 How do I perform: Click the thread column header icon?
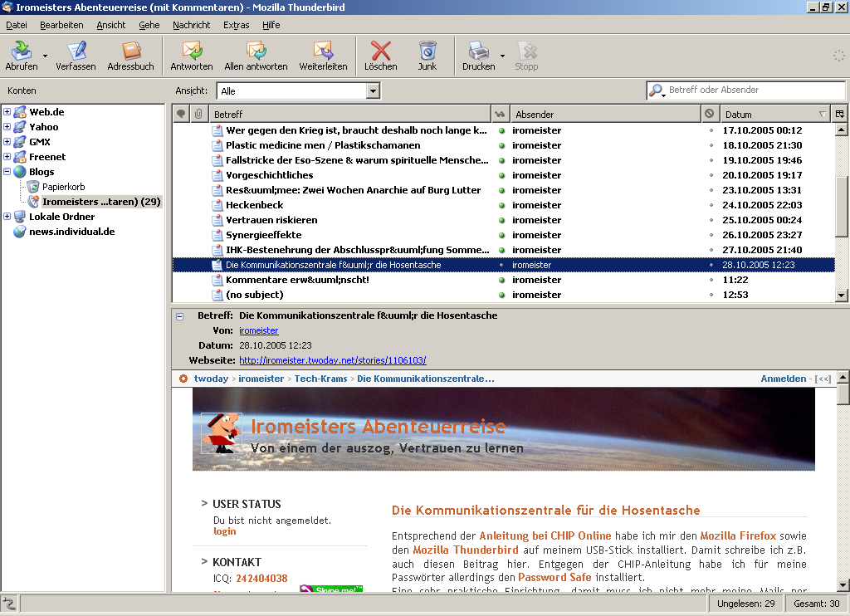[x=182, y=114]
